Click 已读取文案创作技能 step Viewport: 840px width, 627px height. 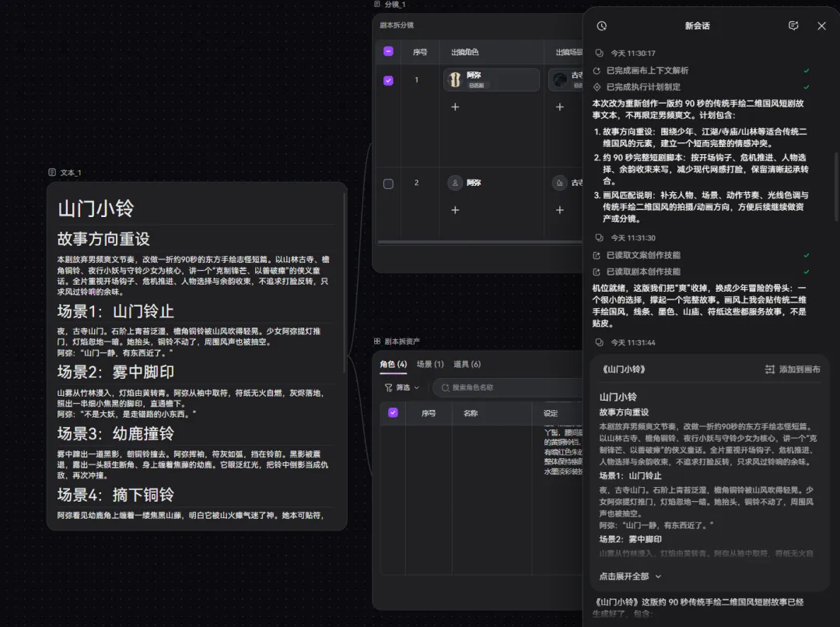pos(643,255)
